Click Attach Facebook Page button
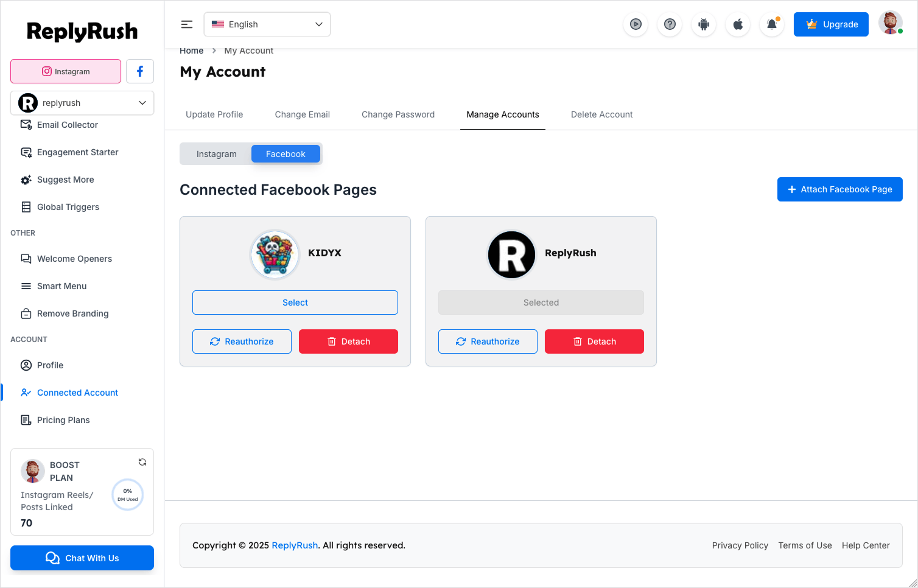 click(840, 189)
